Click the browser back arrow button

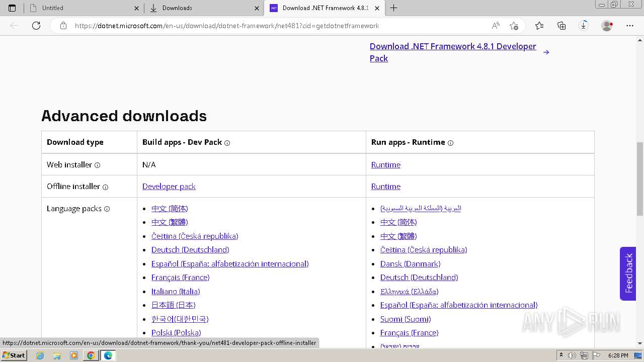[x=14, y=26]
